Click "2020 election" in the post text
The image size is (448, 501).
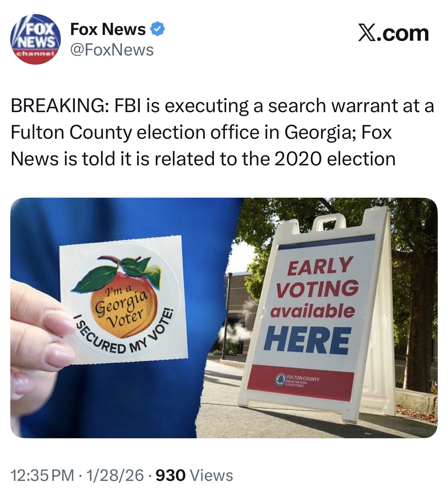click(x=335, y=159)
